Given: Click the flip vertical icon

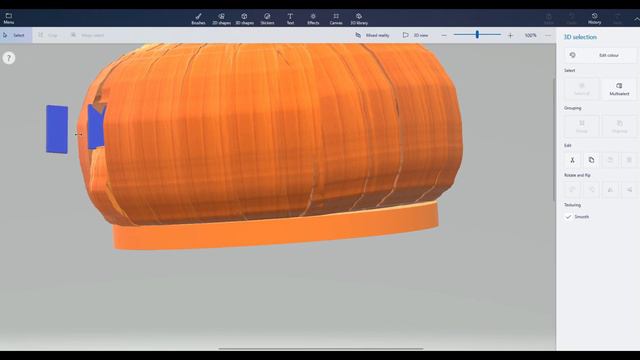Looking at the screenshot, I should [629, 189].
